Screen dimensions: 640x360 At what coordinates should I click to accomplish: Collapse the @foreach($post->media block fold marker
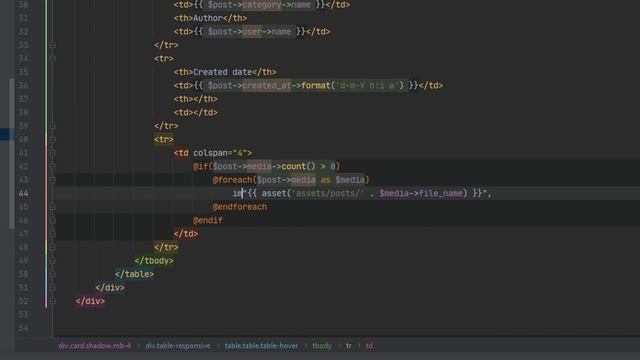point(52,180)
